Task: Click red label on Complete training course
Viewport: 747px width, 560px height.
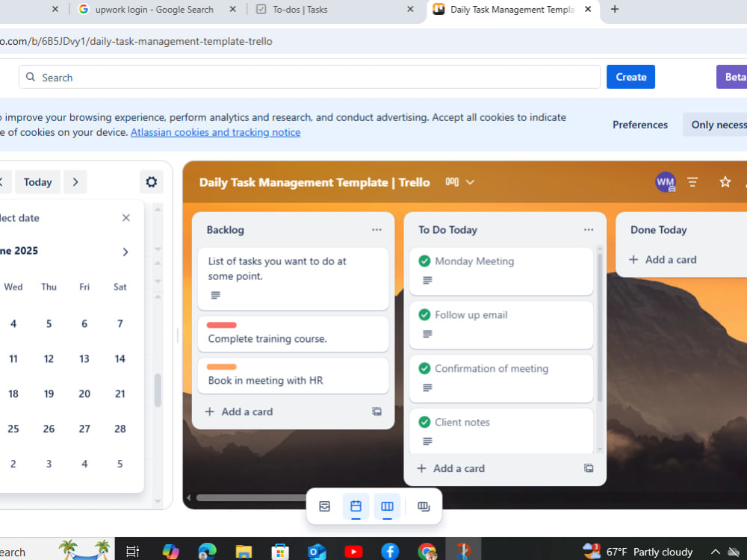Action: pyautogui.click(x=222, y=326)
